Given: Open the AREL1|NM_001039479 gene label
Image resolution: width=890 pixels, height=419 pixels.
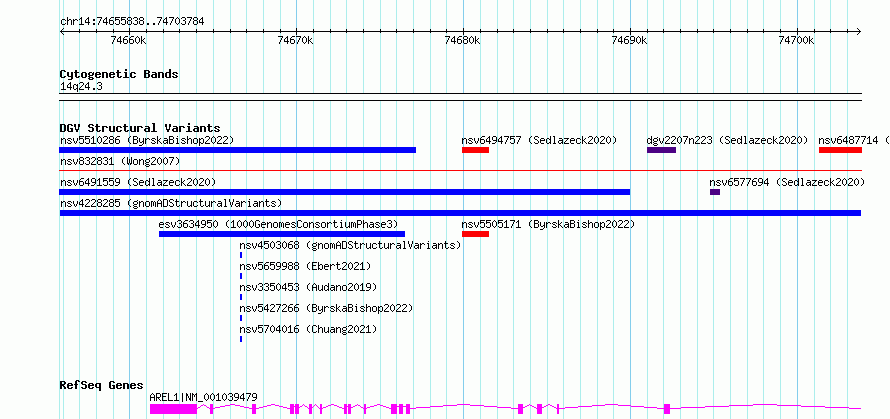Looking at the screenshot, I should click(203, 397).
